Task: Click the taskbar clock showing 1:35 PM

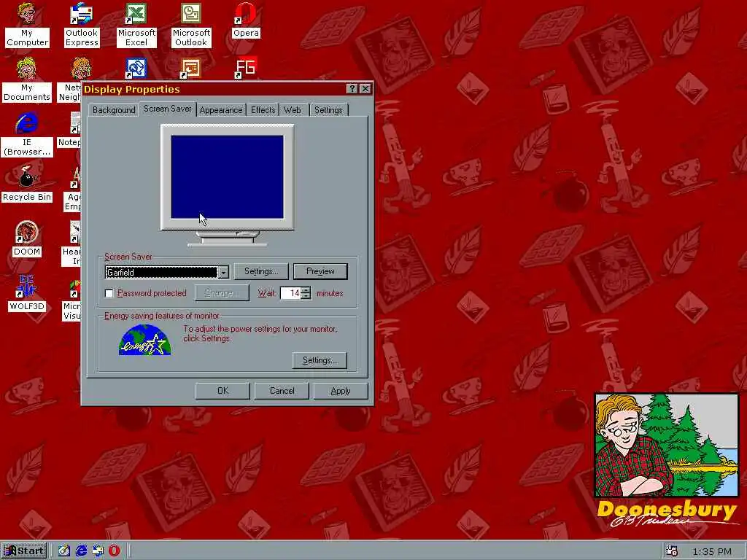Action: pyautogui.click(x=712, y=551)
